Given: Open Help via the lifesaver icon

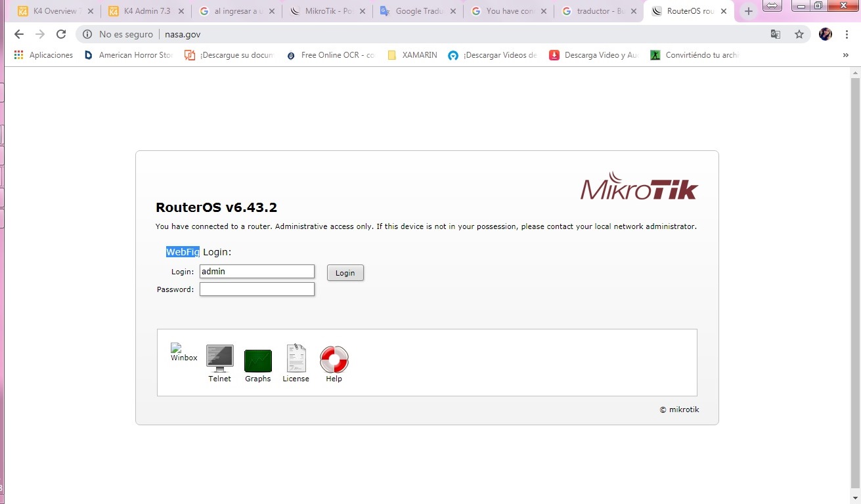Looking at the screenshot, I should click(x=334, y=360).
